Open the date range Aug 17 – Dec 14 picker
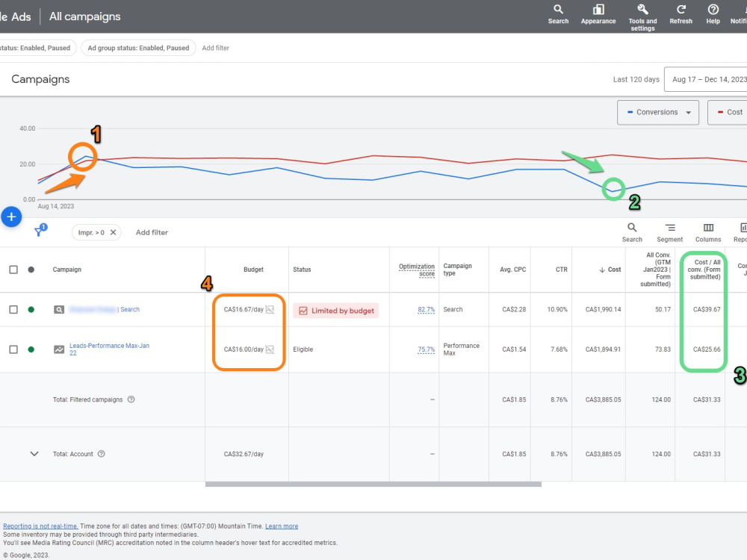Viewport: 747px width, 560px height. coord(706,80)
